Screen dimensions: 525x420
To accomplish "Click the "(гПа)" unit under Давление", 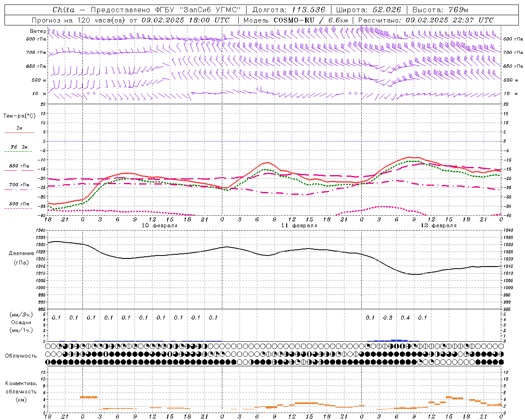I will [21, 262].
